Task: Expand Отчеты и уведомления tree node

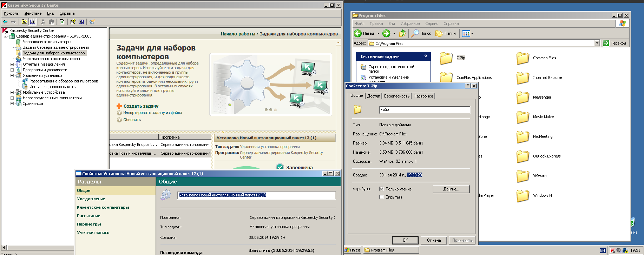Action: (x=12, y=64)
